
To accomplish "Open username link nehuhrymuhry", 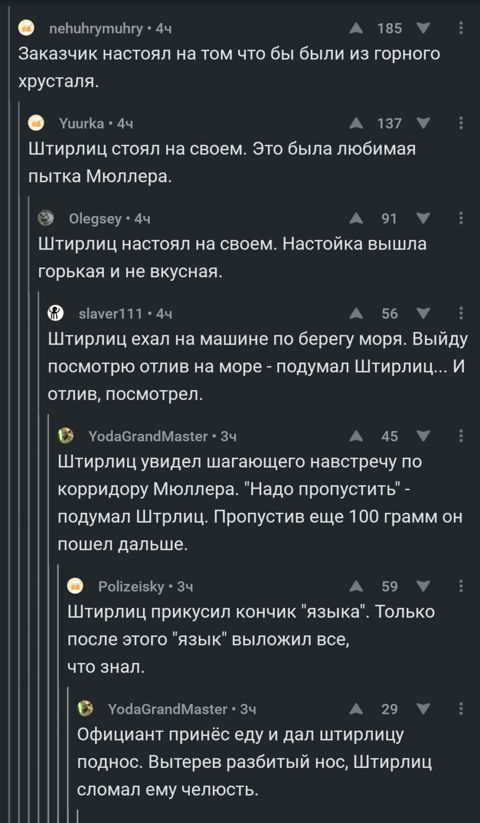I will [95, 29].
